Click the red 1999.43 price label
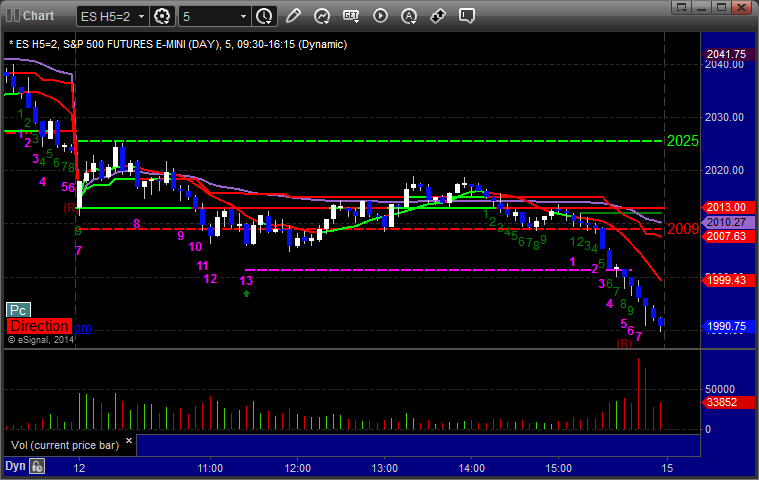Image resolution: width=759 pixels, height=480 pixels. (x=727, y=280)
